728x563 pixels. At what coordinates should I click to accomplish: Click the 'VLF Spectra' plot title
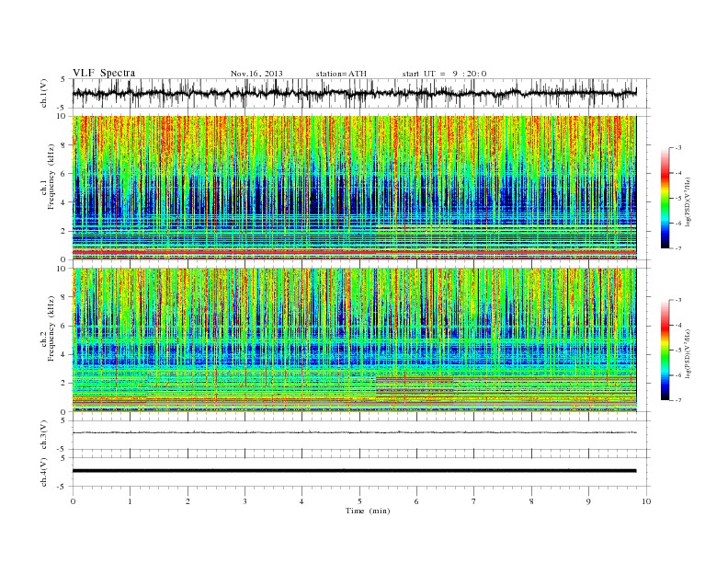click(x=104, y=73)
